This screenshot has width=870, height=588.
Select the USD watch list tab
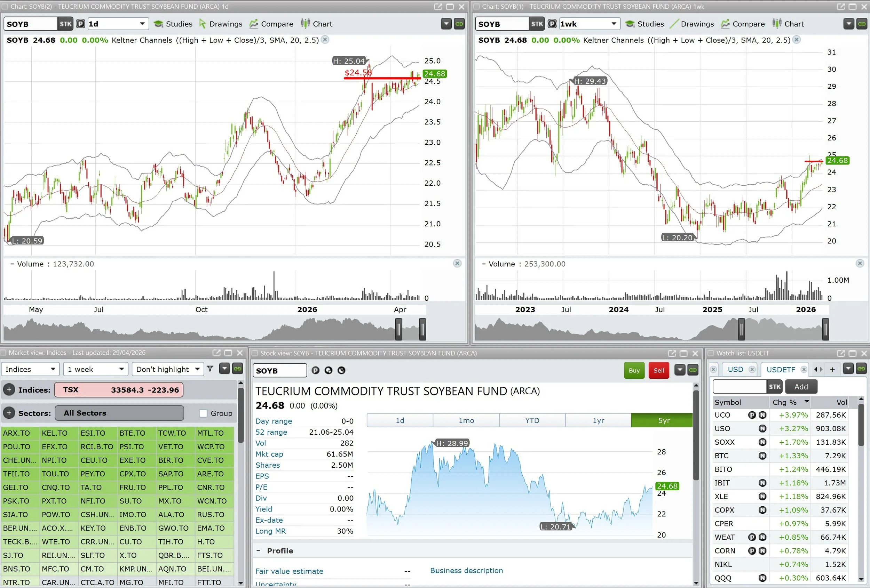735,370
